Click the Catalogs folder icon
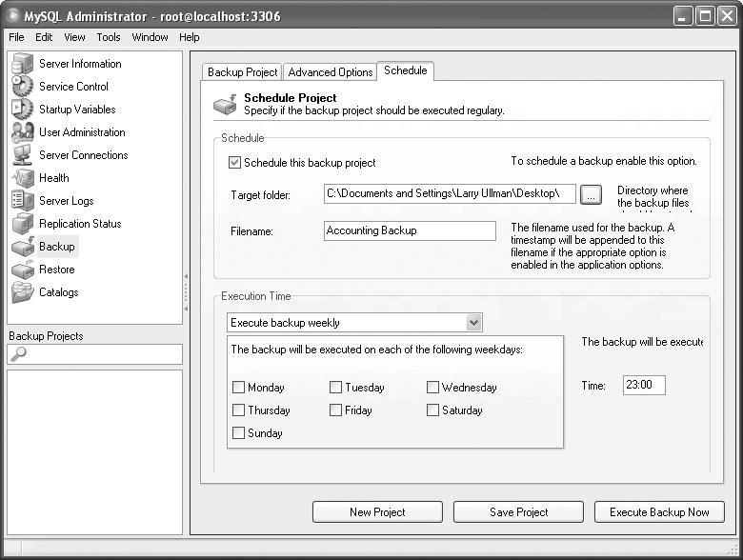743x560 pixels. (22, 292)
